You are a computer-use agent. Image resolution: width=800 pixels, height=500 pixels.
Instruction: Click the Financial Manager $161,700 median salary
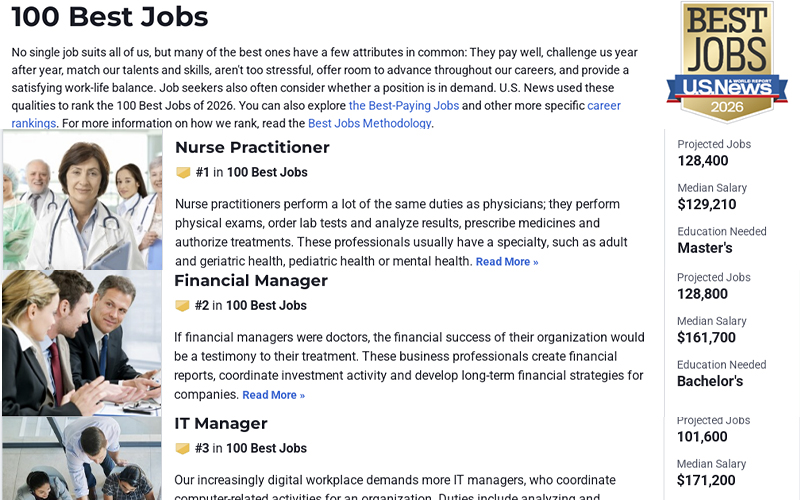point(706,338)
